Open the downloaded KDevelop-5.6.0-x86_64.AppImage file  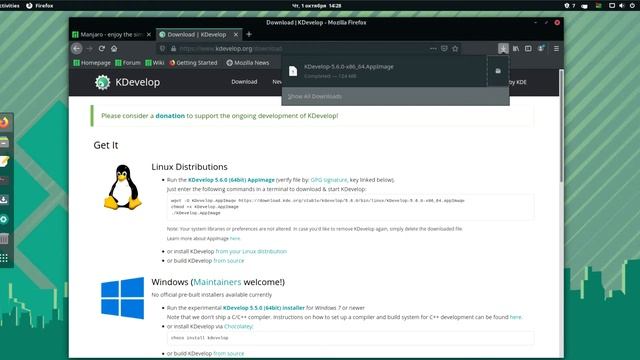[x=384, y=71]
